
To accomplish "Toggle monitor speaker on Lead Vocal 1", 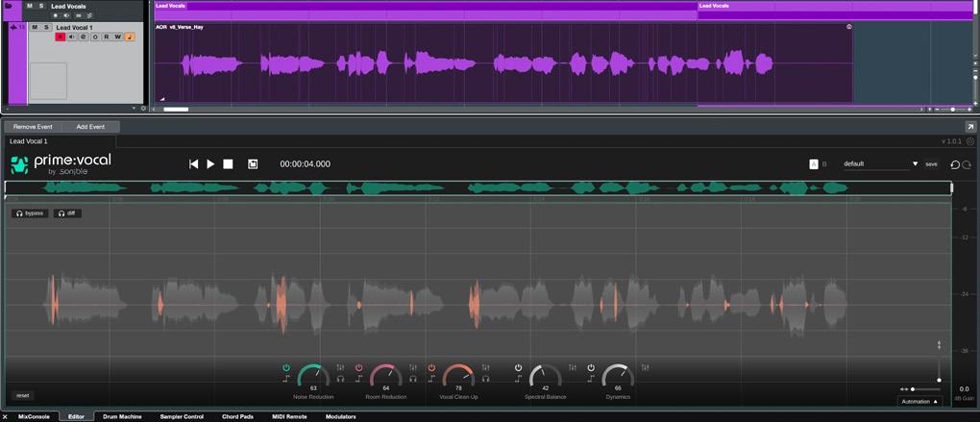I will (x=72, y=37).
